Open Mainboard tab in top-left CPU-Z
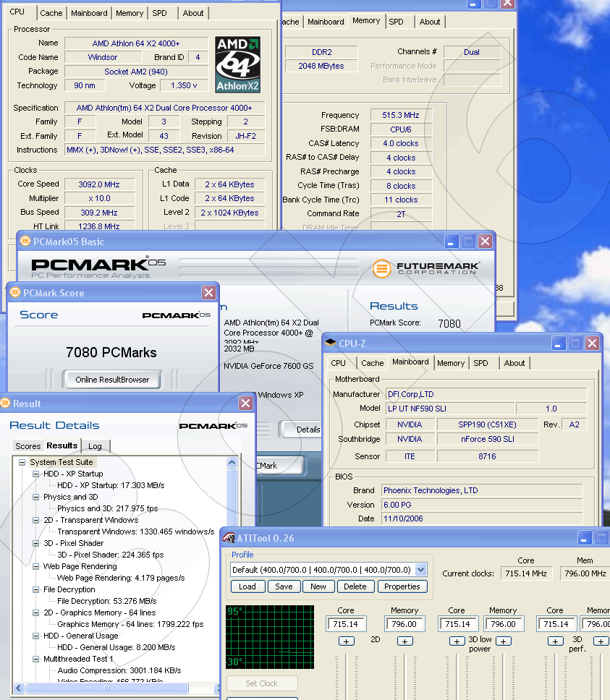 point(89,13)
